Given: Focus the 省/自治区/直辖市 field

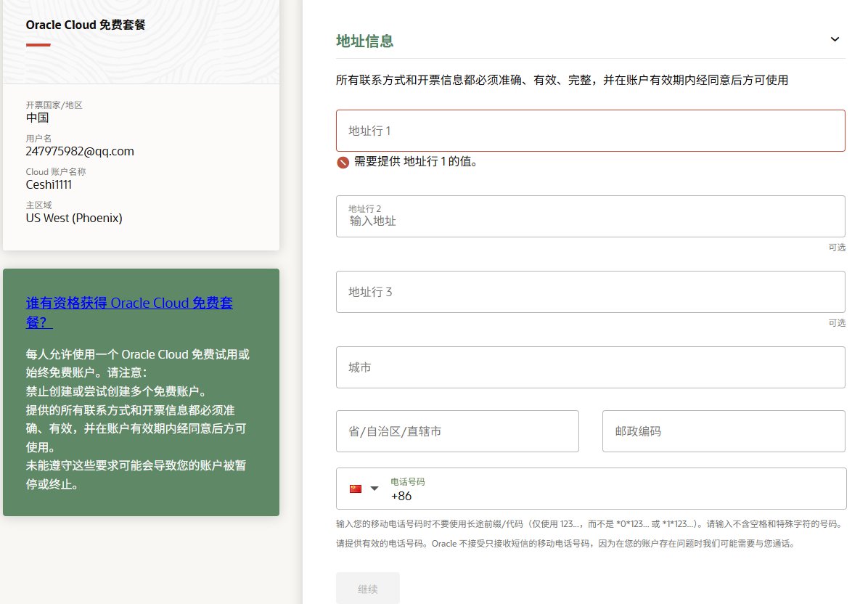Looking at the screenshot, I should [457, 430].
